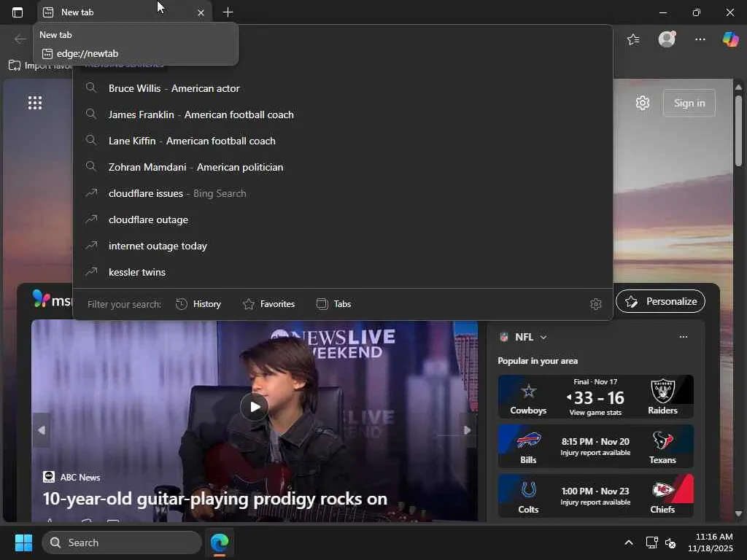Filter search by Tabs
The width and height of the screenshot is (747, 560).
pos(333,304)
